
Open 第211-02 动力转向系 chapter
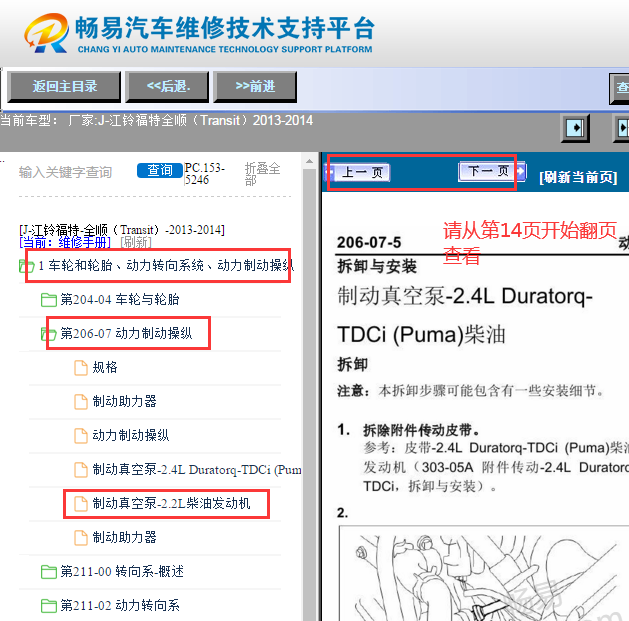120,606
